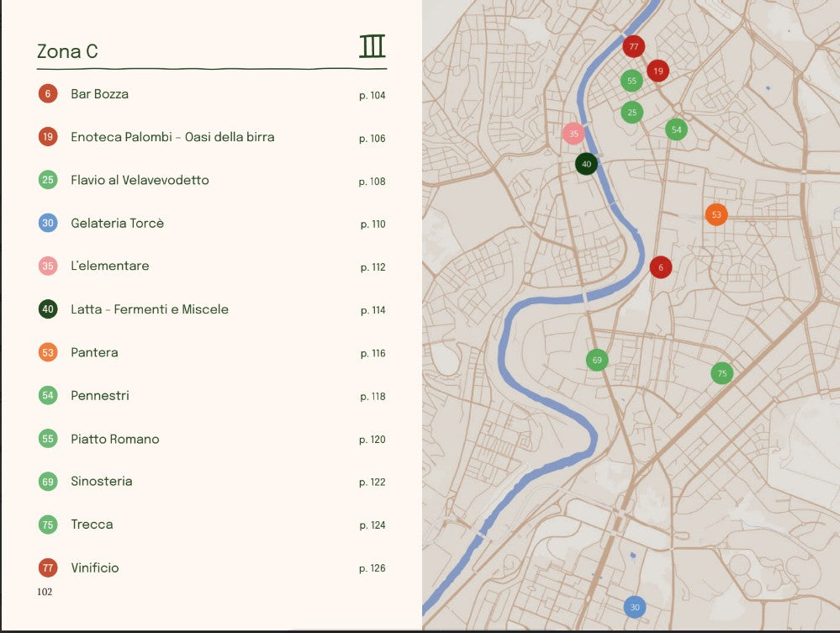Click the p. 110 page reference for Gelateria Torcè
Image resolution: width=840 pixels, height=633 pixels.
pos(372,224)
